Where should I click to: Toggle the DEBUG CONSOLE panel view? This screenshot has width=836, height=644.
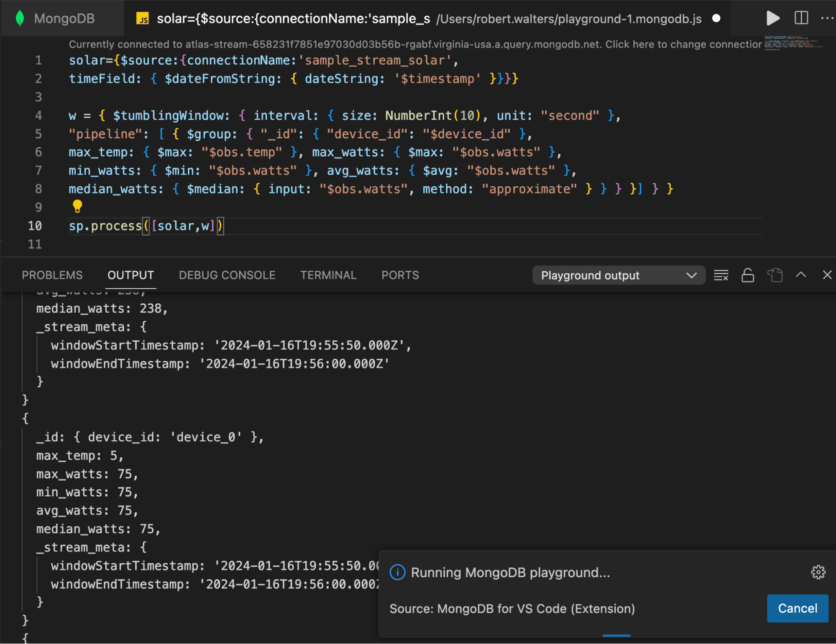[x=227, y=275]
